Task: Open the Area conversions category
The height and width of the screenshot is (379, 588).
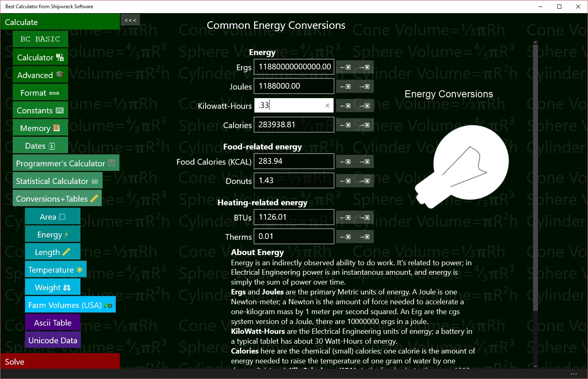Action: coord(52,216)
